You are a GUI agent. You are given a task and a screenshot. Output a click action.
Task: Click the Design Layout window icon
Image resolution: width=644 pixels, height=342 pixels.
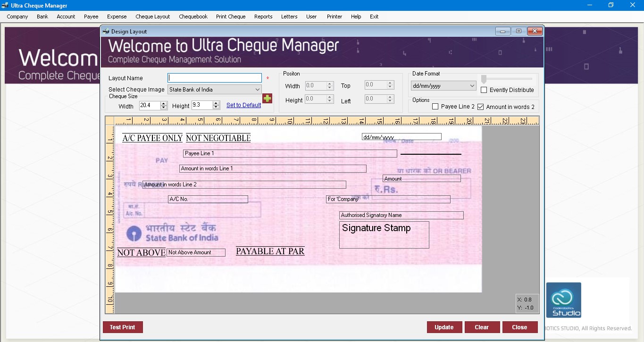point(106,31)
